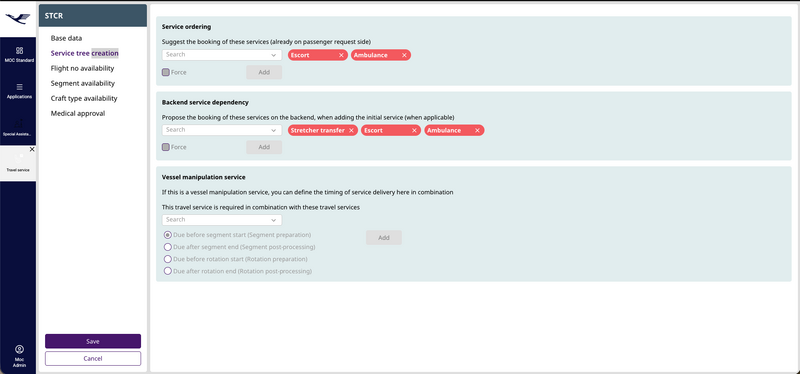Remove Escort chip from Backend service dependency
800x374 pixels.
click(x=414, y=131)
